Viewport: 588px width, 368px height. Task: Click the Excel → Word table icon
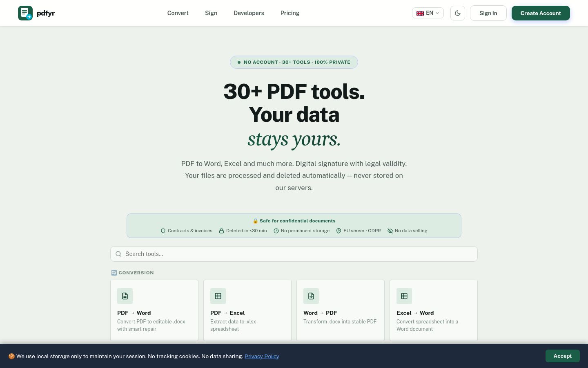coord(404,296)
